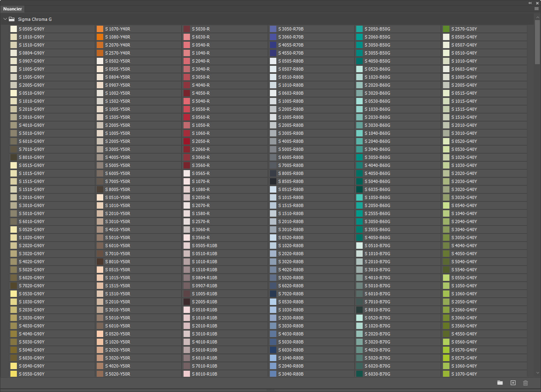Viewport: 541px width, 392px height.
Task: Choose the S 0550-G90Y yellow swatch
Action: click(14, 374)
